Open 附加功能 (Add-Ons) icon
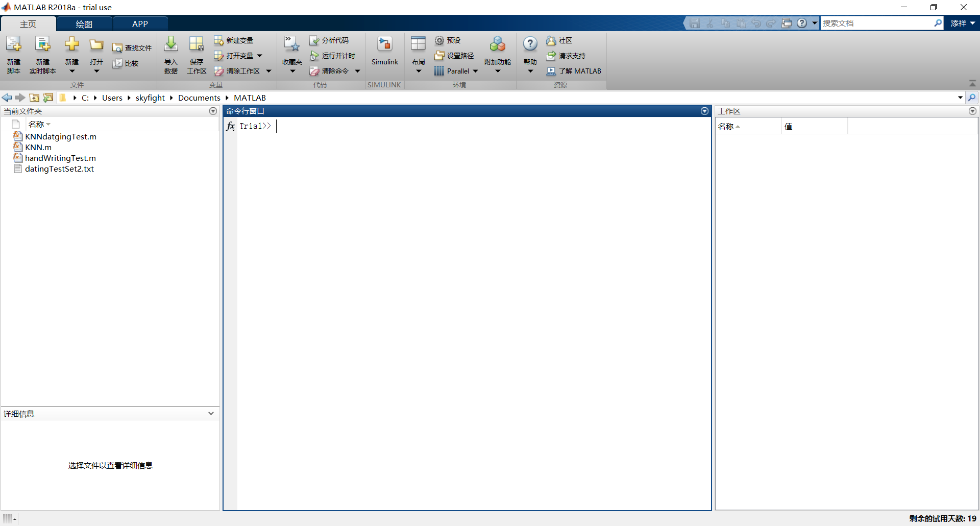Image resolution: width=980 pixels, height=526 pixels. 498,44
